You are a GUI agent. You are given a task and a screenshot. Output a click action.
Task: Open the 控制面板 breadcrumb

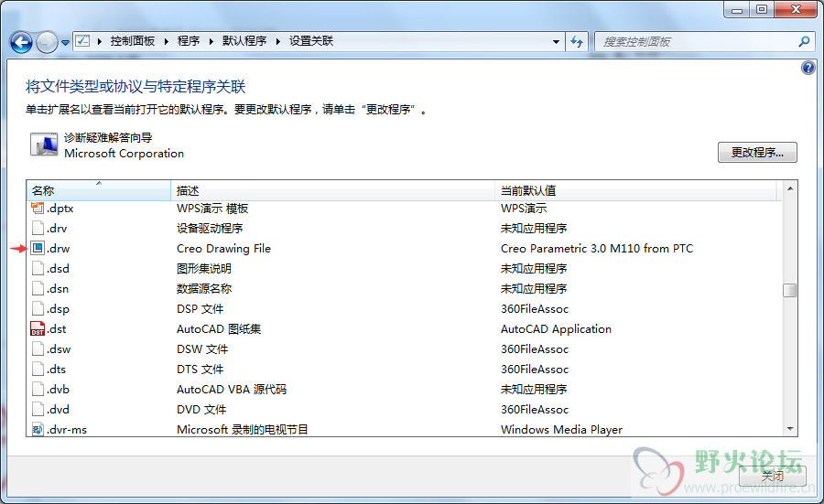point(133,41)
